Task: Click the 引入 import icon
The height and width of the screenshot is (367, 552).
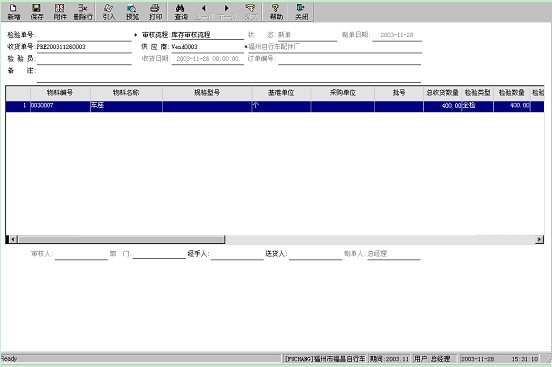Action: point(109,12)
